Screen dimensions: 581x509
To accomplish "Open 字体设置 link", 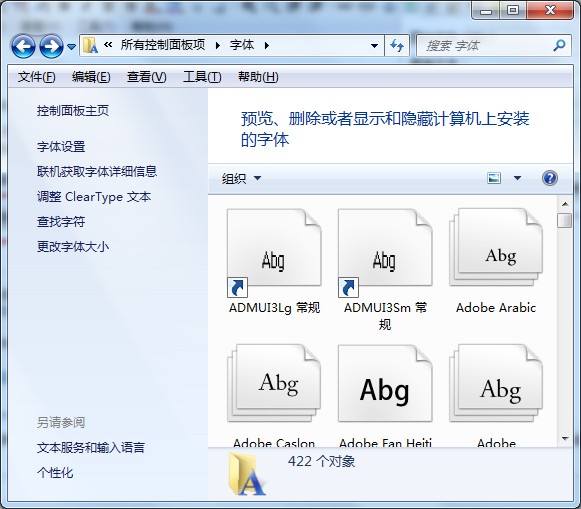I will 61,147.
